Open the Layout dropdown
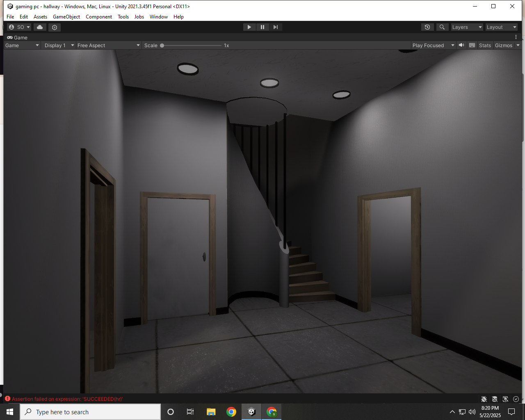The image size is (525, 420). coord(501,27)
